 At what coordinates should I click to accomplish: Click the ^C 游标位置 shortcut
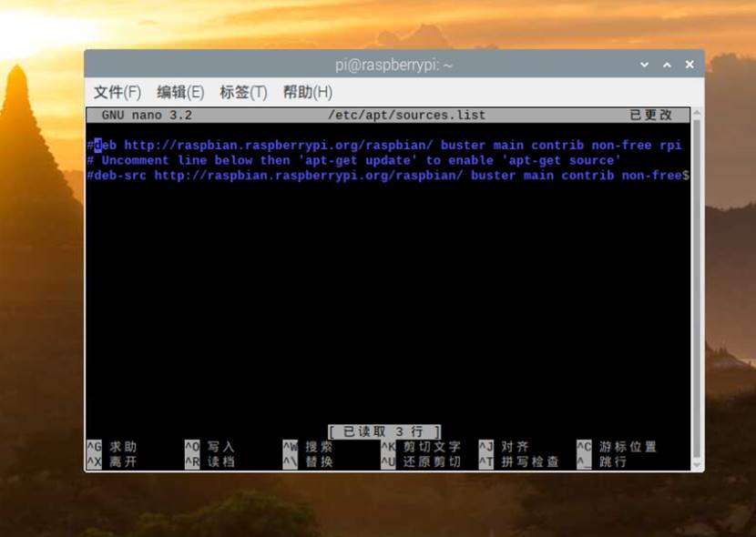point(617,447)
